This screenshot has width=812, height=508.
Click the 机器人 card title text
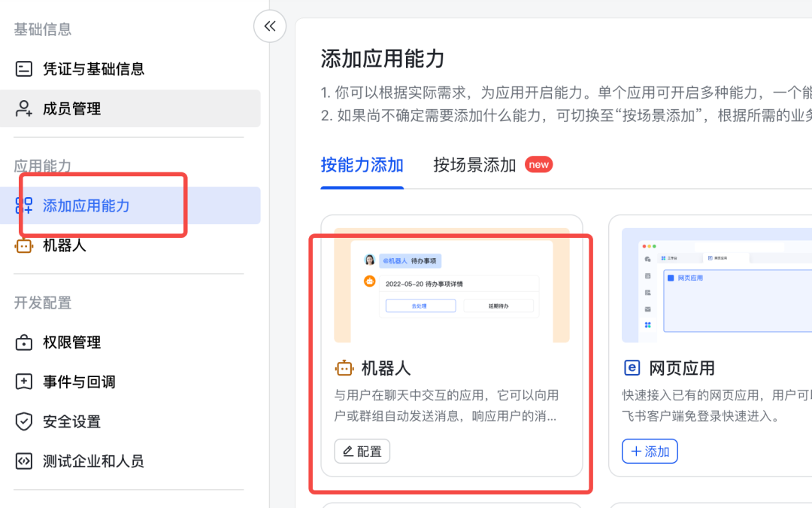[x=386, y=368]
